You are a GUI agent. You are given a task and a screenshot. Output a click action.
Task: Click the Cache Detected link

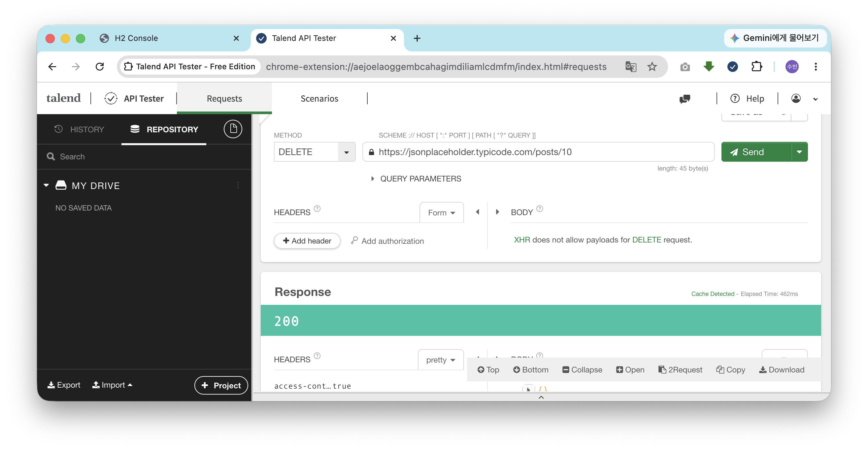712,294
